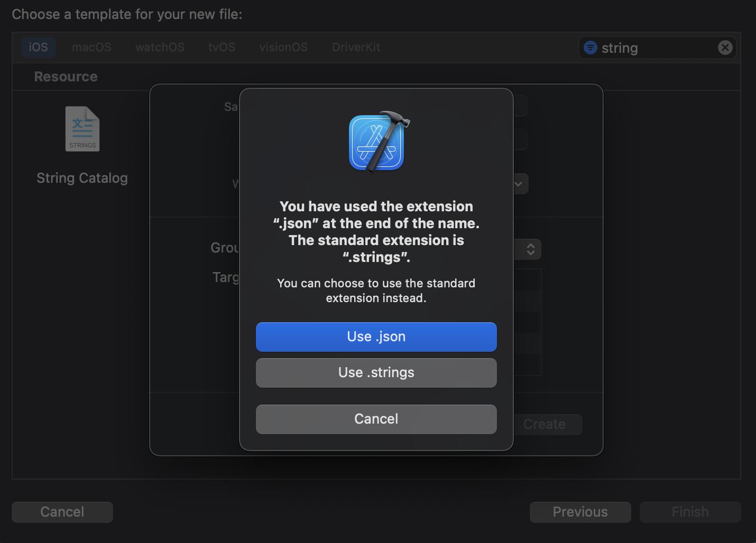The width and height of the screenshot is (756, 543).
Task: Click the String Catalog label
Action: coord(82,178)
